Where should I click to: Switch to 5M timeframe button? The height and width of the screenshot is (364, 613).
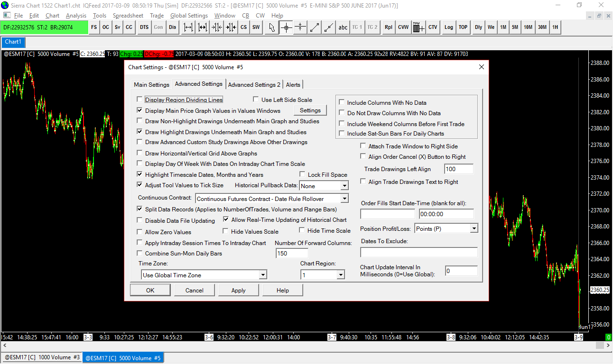pyautogui.click(x=515, y=27)
